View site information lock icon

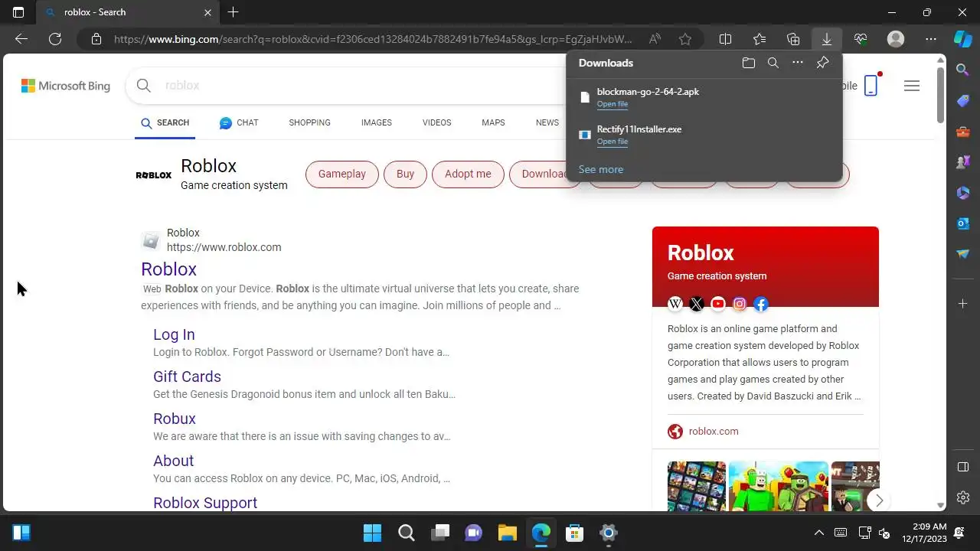click(x=96, y=39)
